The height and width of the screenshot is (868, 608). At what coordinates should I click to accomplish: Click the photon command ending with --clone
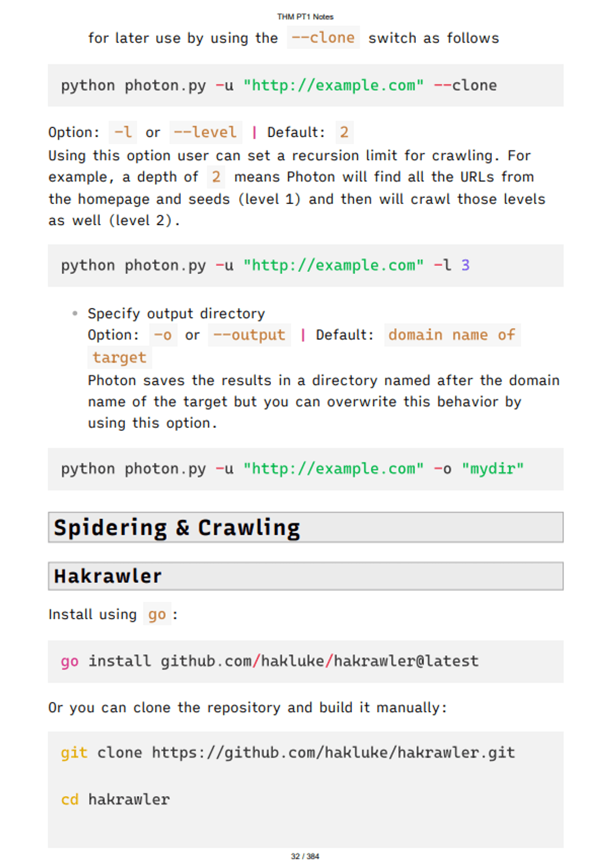279,86
